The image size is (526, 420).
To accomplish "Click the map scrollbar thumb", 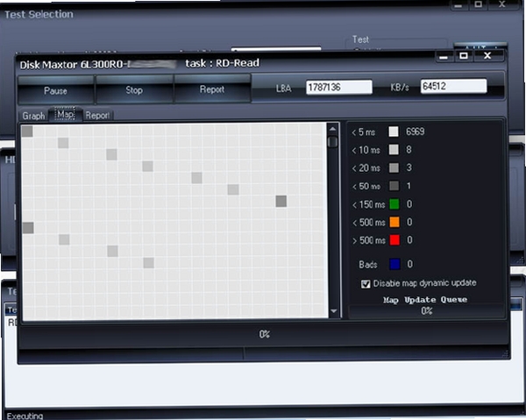I will [x=333, y=142].
